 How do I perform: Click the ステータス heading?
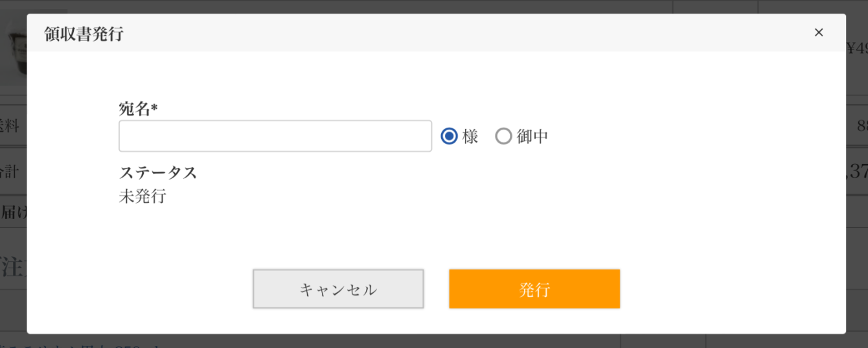(x=158, y=173)
